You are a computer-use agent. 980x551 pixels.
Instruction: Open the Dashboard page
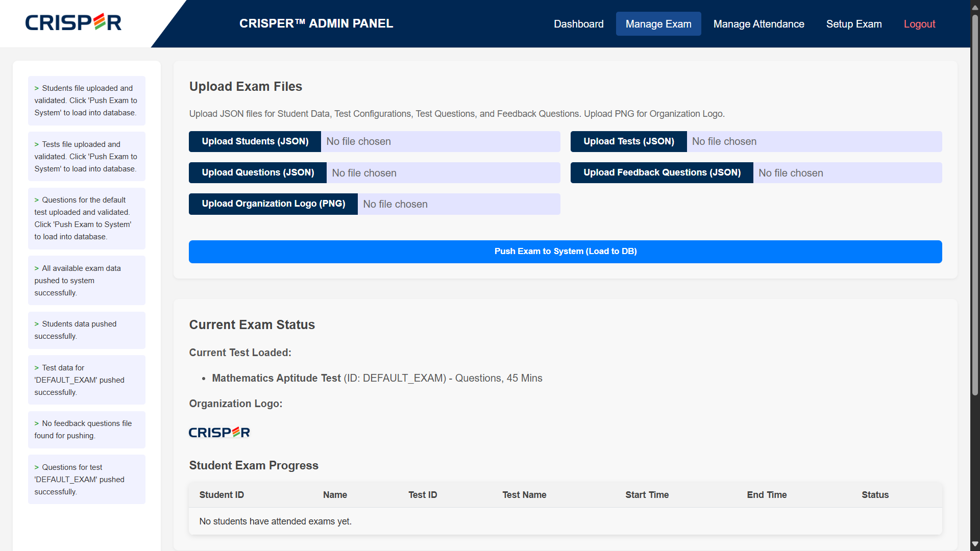[x=578, y=24]
